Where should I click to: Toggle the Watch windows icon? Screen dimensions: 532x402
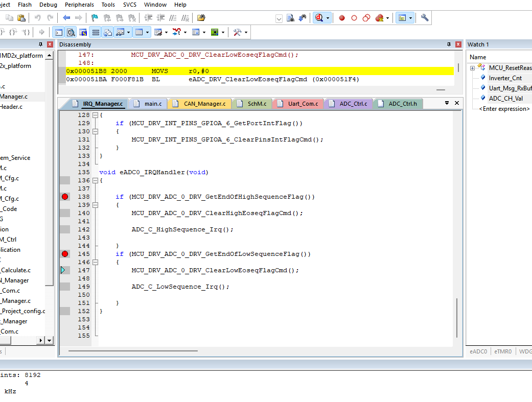pyautogui.click(x=120, y=32)
